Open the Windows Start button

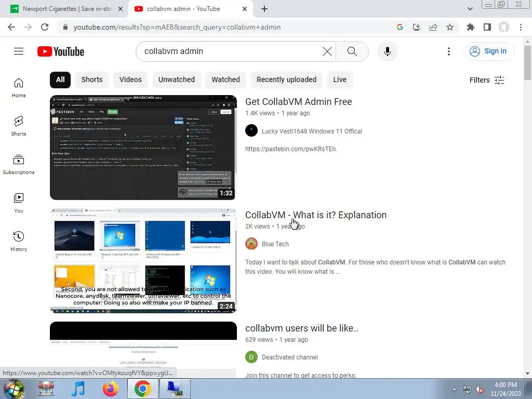tap(14, 389)
